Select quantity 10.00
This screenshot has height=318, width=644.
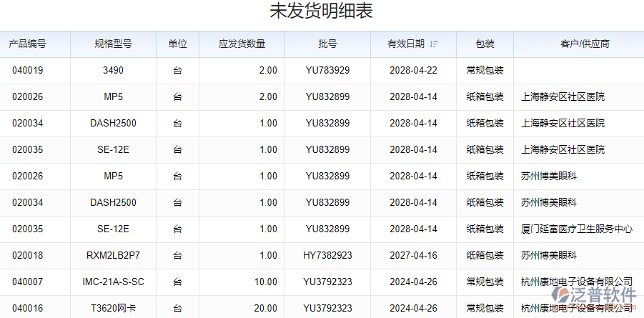(x=266, y=282)
